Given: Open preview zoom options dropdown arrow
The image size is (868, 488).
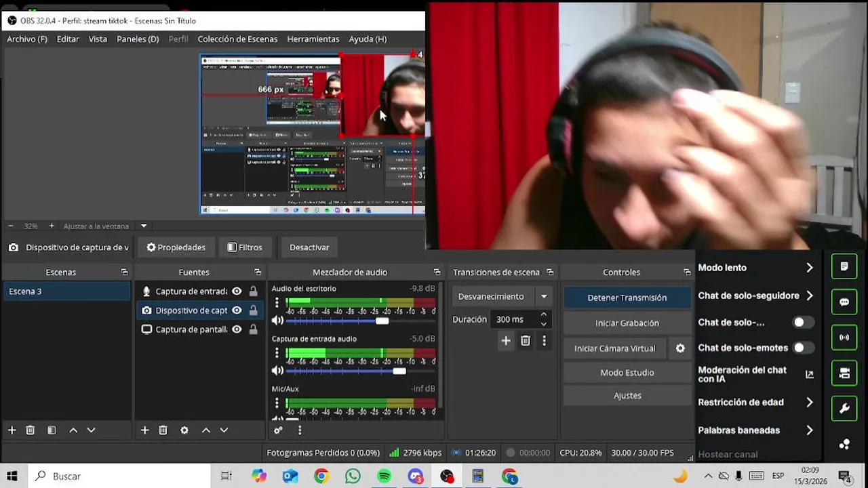Looking at the screenshot, I should point(144,226).
